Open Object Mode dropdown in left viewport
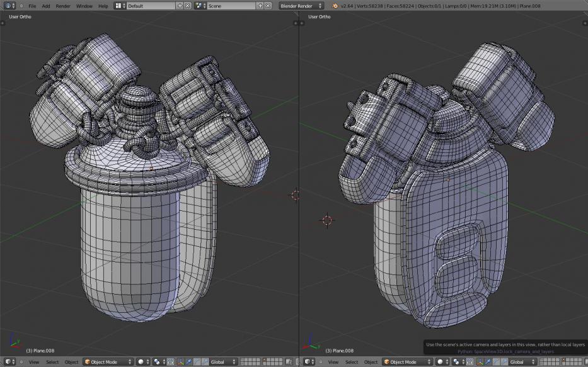Image resolution: width=588 pixels, height=367 pixels. click(x=108, y=362)
